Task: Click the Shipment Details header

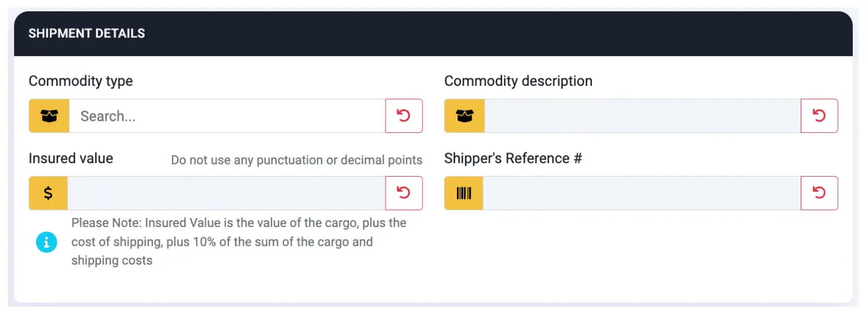Action: coord(87,34)
